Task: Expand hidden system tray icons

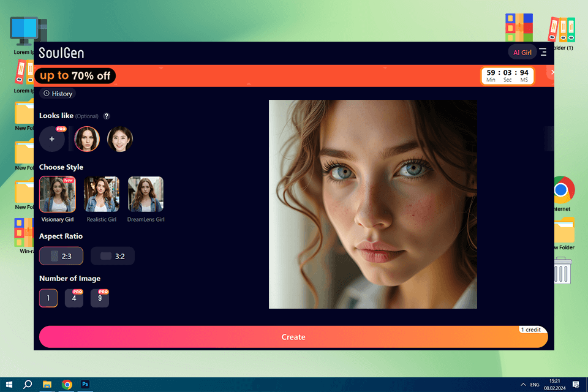Action: coord(523,385)
